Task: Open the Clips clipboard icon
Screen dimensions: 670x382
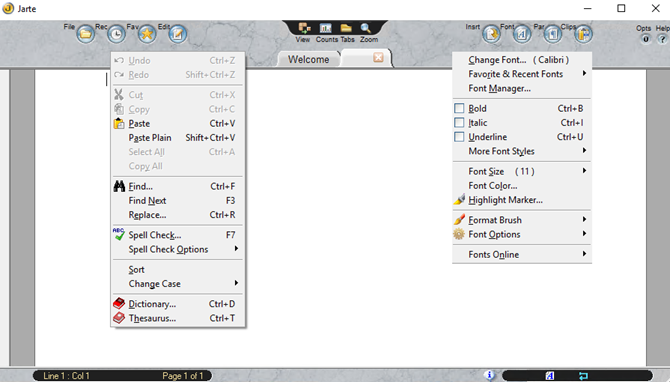Action: (584, 34)
